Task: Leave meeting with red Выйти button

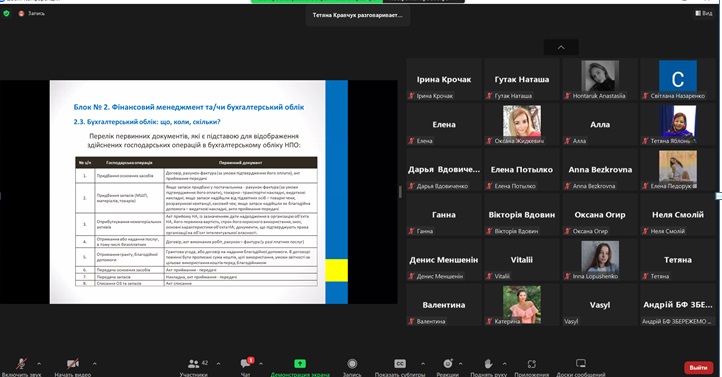Action: pyautogui.click(x=699, y=367)
